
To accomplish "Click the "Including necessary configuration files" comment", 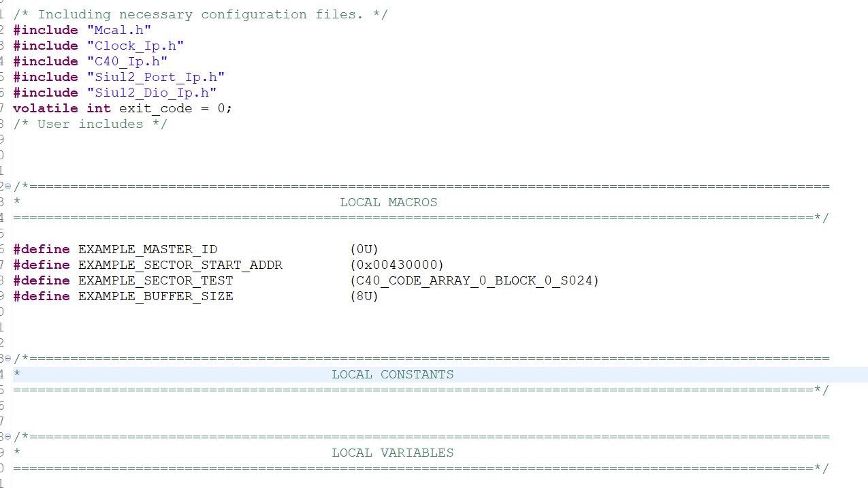I will [x=201, y=14].
